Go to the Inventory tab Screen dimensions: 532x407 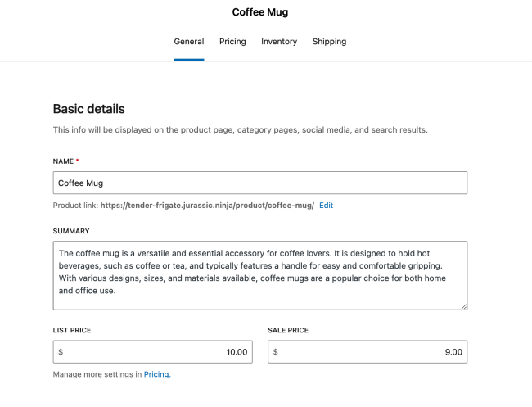click(279, 42)
